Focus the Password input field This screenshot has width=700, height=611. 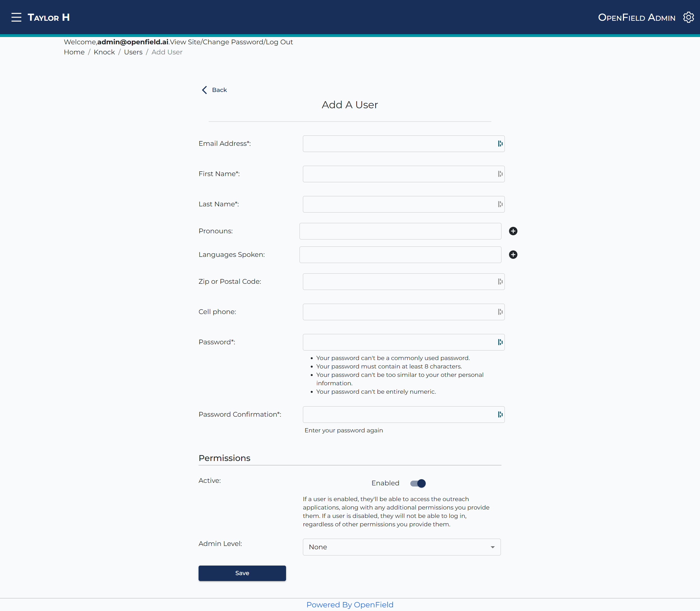point(404,342)
